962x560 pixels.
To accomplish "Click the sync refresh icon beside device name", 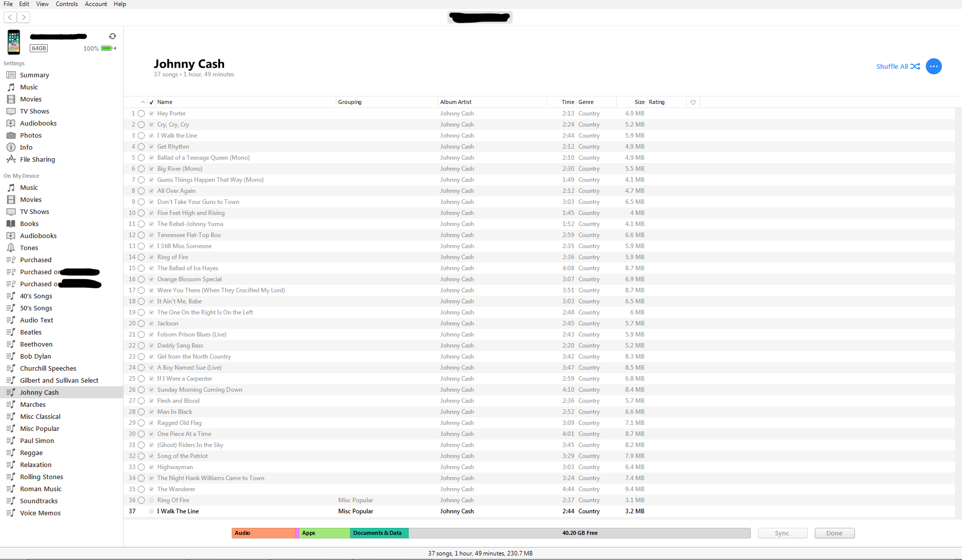I will pos(113,36).
